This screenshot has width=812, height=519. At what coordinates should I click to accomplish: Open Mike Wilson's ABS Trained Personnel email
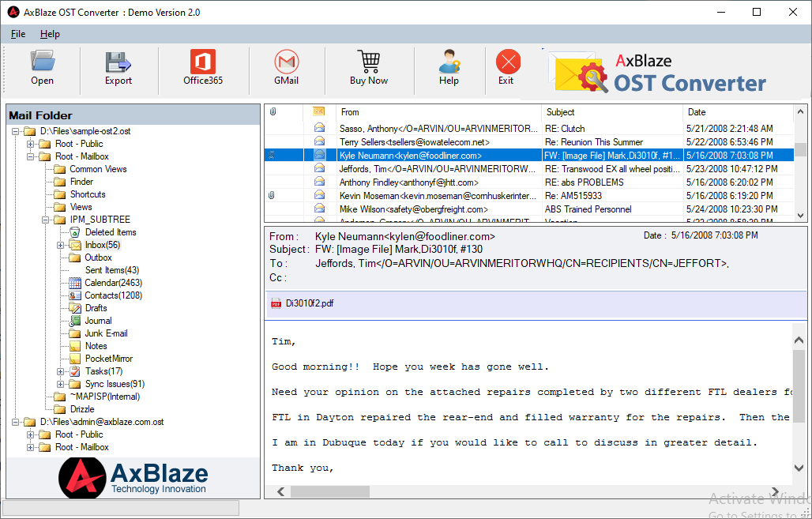[x=529, y=209]
